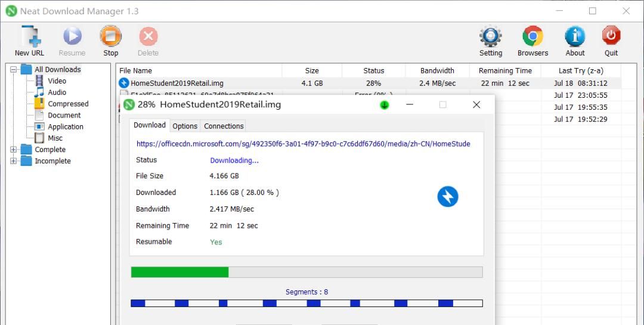644x325 pixels.
Task: Select the Application category window icon
Action: [x=39, y=126]
